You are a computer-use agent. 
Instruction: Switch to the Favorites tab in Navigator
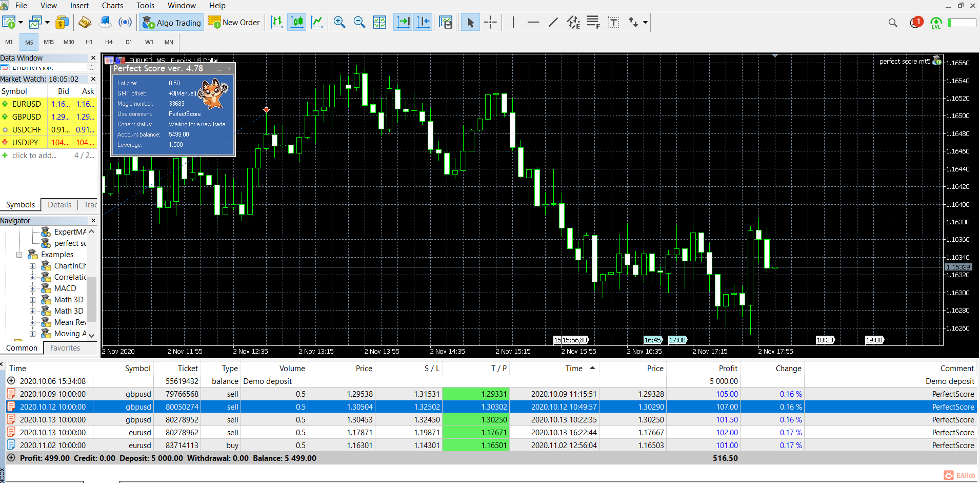coord(65,348)
